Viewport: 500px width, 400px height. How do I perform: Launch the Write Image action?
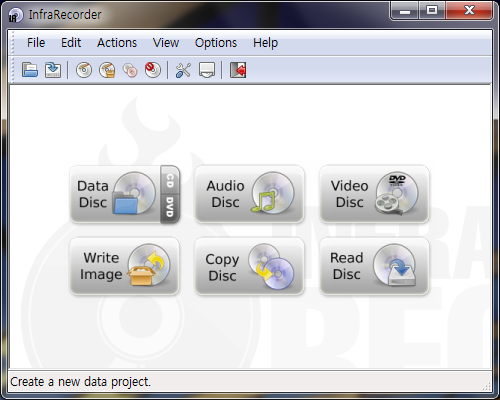point(124,266)
